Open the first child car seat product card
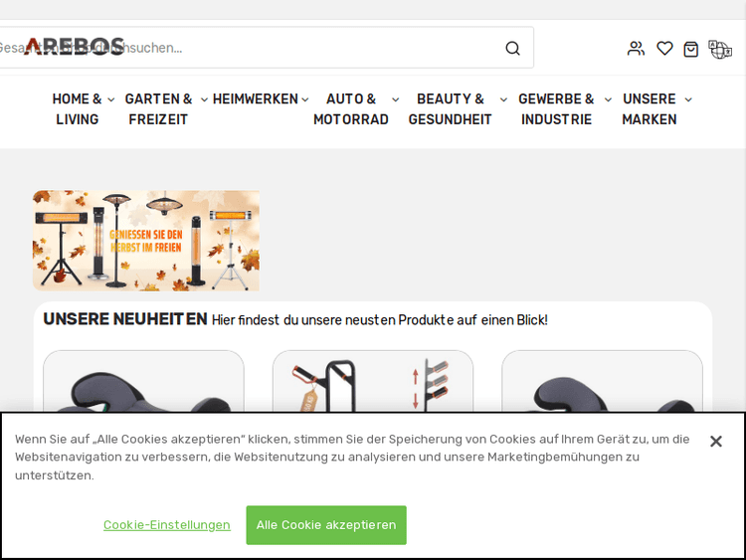This screenshot has width=746, height=560. tap(143, 382)
